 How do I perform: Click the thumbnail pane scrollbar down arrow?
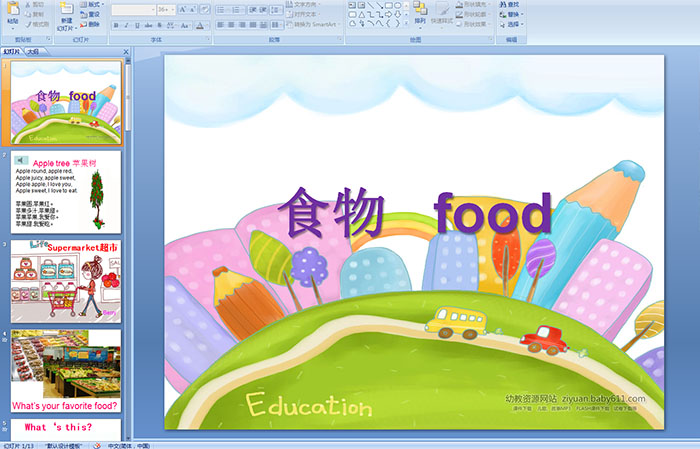tap(128, 438)
